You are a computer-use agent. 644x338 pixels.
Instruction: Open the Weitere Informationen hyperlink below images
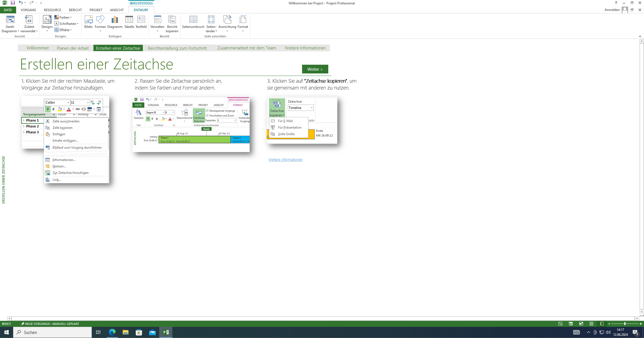[285, 159]
